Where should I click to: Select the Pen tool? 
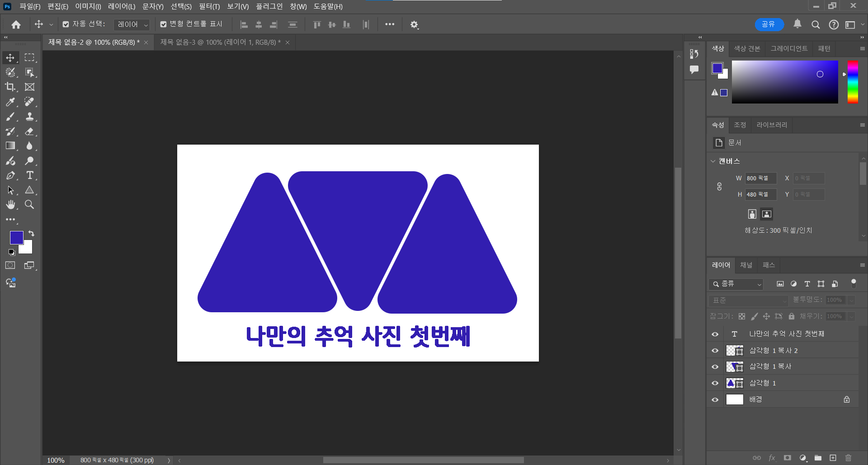pos(10,175)
